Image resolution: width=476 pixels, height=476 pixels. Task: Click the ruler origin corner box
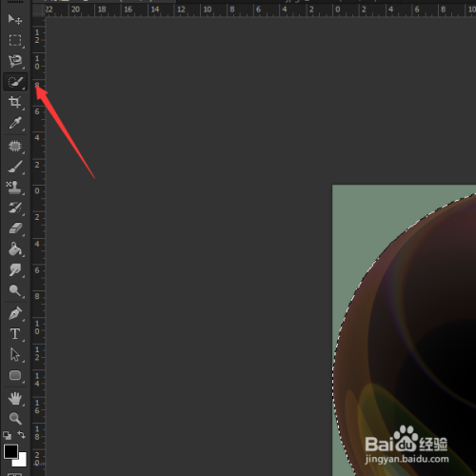point(39,10)
